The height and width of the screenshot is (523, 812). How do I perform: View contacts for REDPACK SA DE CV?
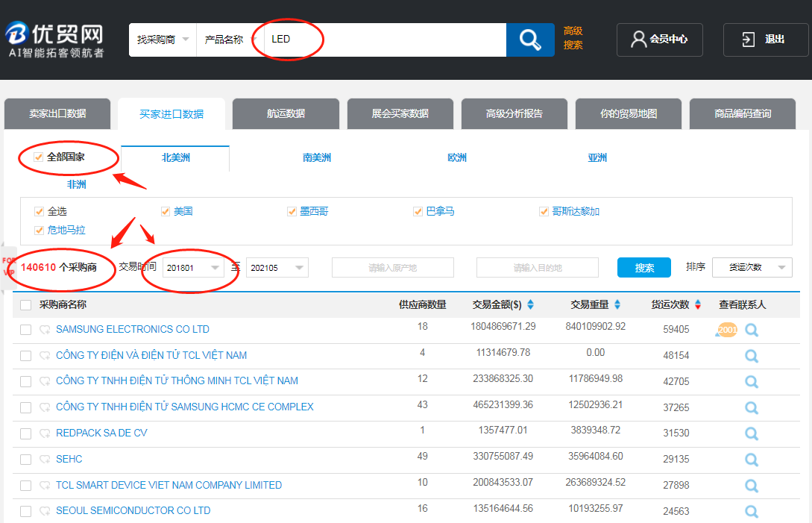point(752,433)
